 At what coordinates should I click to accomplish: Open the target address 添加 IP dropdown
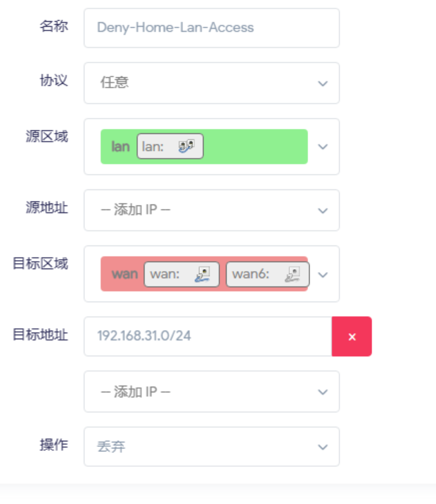click(x=212, y=391)
